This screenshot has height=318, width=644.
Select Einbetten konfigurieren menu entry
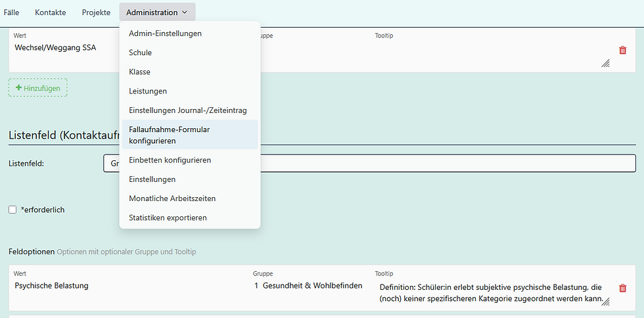coord(190,160)
